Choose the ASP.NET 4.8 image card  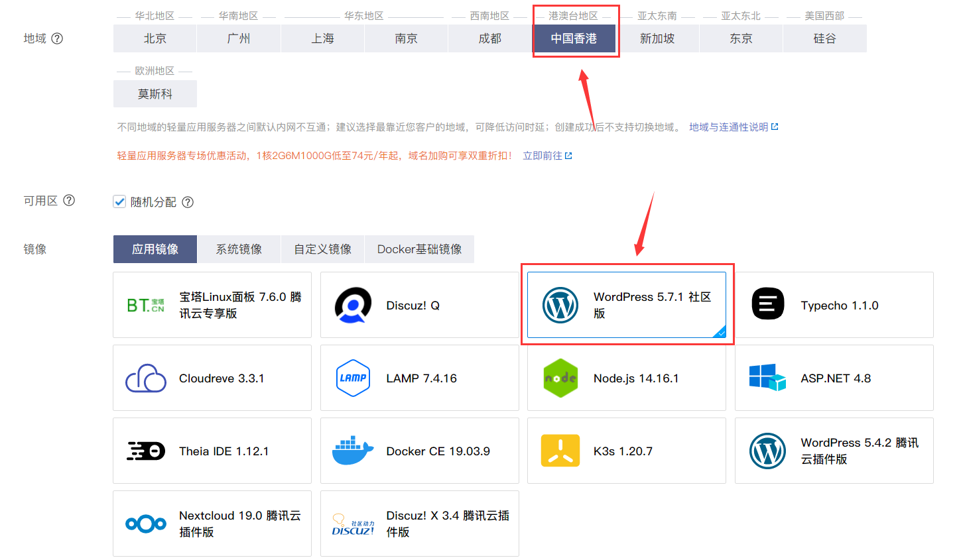834,378
